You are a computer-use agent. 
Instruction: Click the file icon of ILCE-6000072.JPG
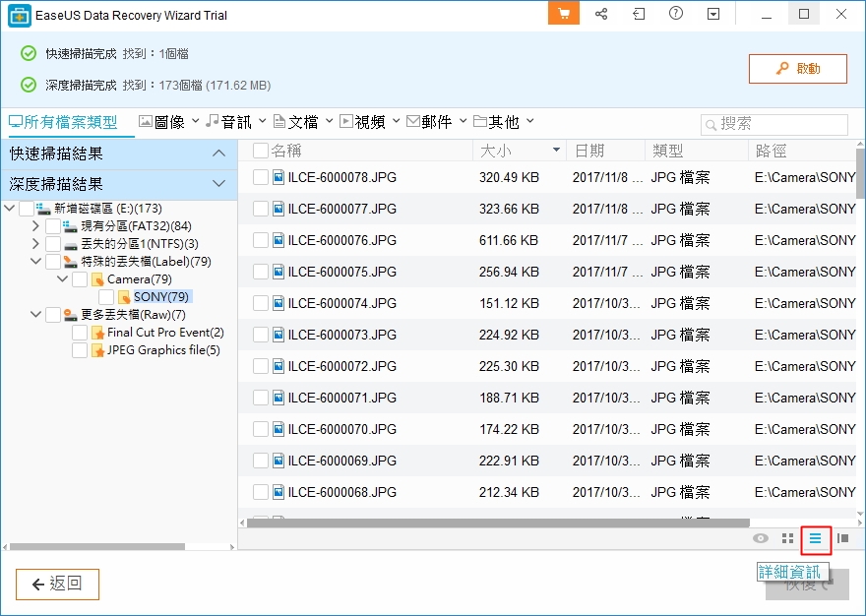point(278,366)
